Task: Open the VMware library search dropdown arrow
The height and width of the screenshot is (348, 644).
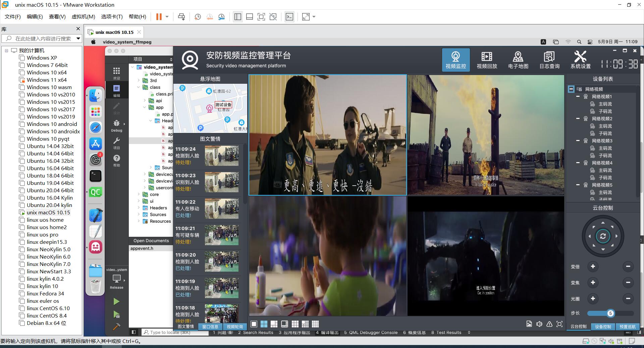Action: click(x=78, y=39)
